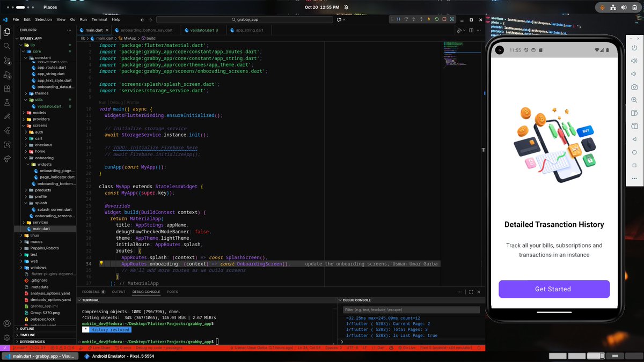Viewport: 644px width, 362px height.
Task: Open the Terminal menu
Action: [x=99, y=19]
